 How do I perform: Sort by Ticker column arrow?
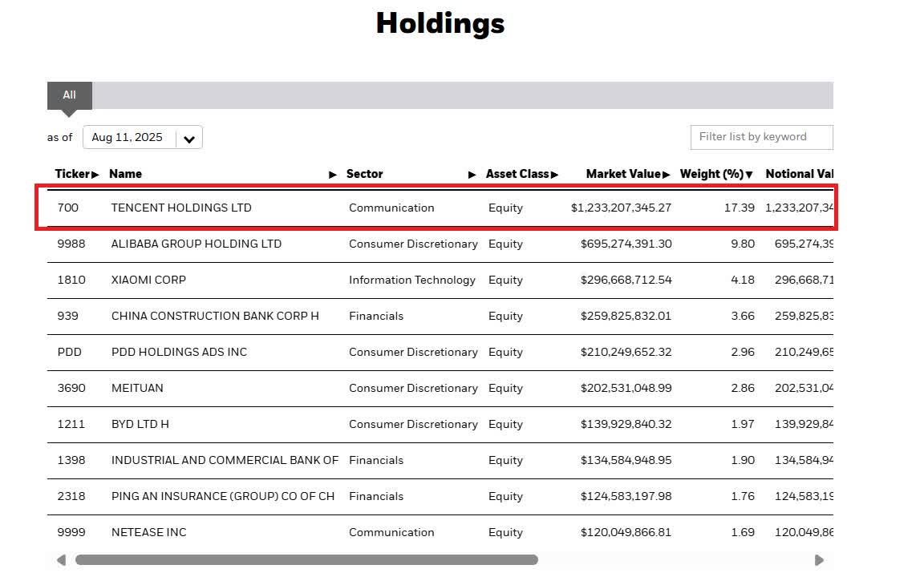96,175
